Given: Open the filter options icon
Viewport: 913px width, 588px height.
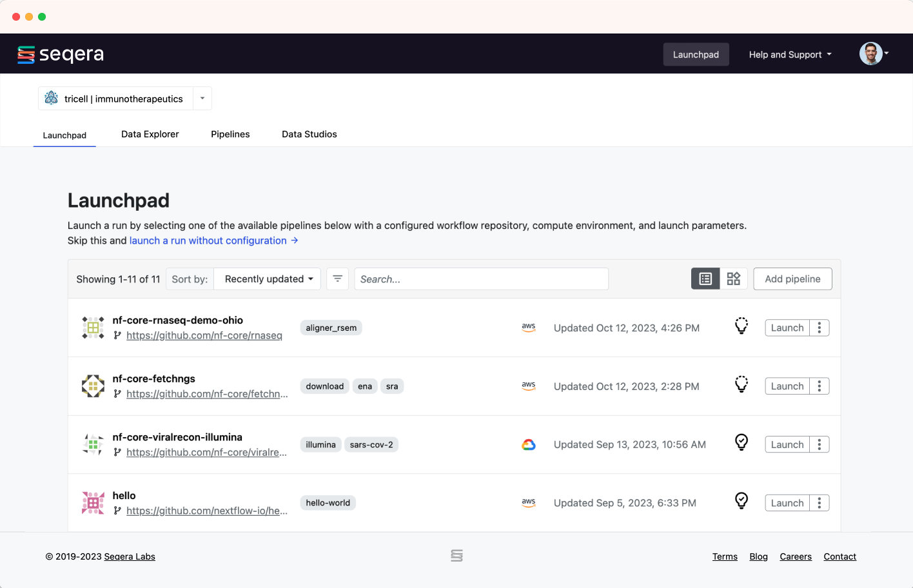Looking at the screenshot, I should [337, 279].
